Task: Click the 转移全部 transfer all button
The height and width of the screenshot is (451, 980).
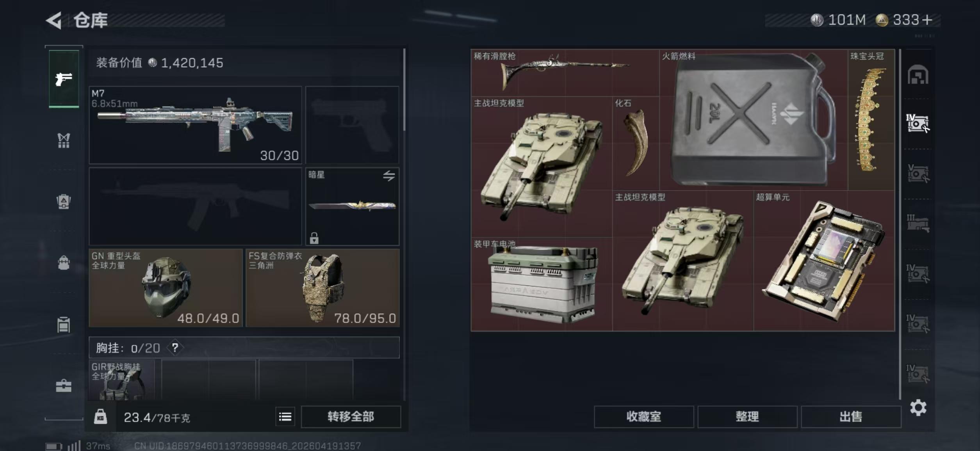Action: pyautogui.click(x=351, y=417)
